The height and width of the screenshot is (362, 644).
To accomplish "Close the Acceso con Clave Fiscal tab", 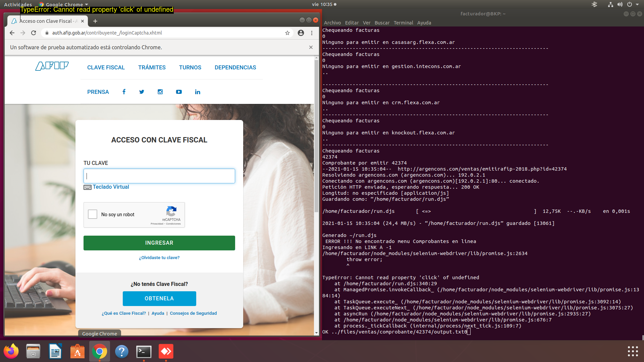I will (83, 21).
